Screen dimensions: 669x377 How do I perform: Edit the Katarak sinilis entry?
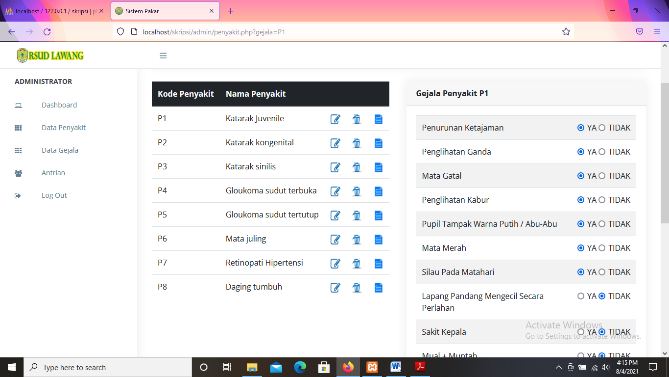[x=335, y=167]
